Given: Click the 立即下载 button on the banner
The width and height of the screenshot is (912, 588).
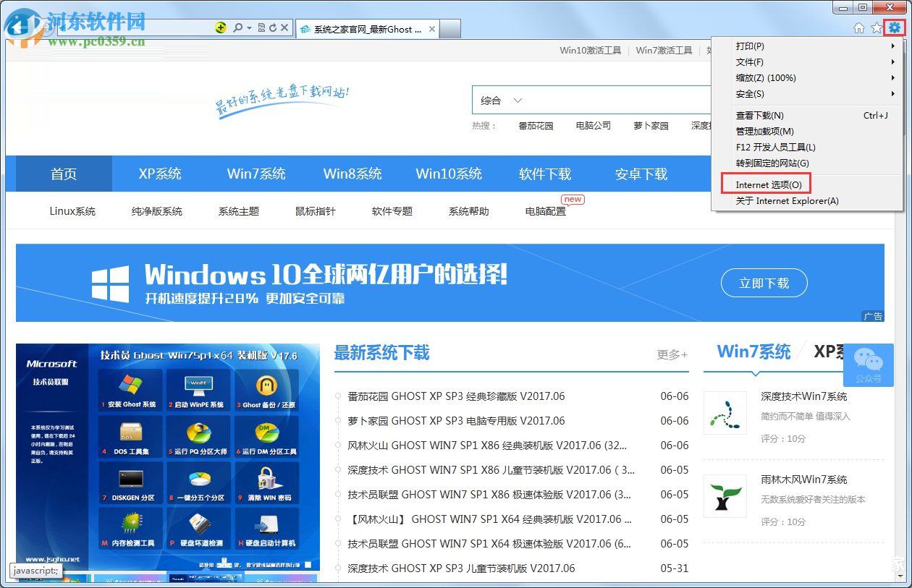Looking at the screenshot, I should tap(764, 283).
